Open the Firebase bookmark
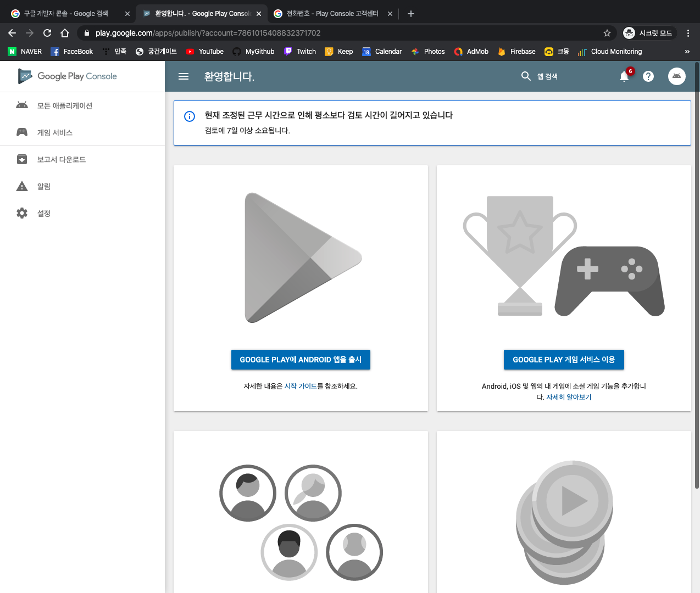The width and height of the screenshot is (700, 593). (x=516, y=52)
